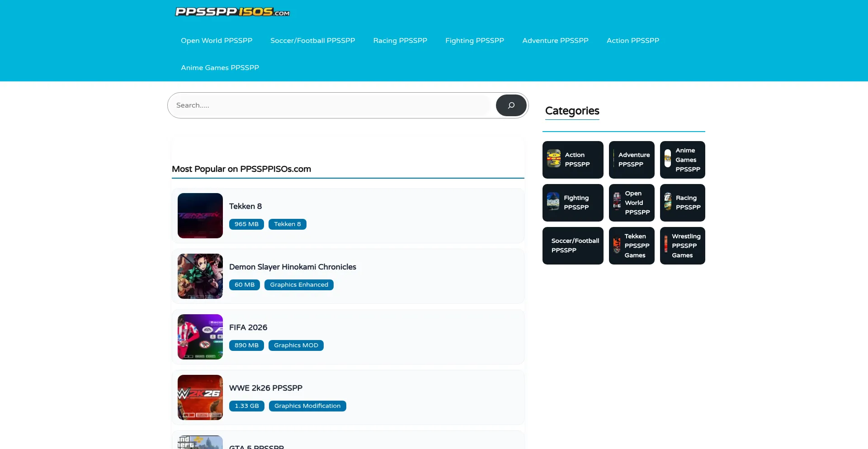Viewport: 868px width, 449px height.
Task: Open the Tekken 8 title link
Action: [245, 206]
